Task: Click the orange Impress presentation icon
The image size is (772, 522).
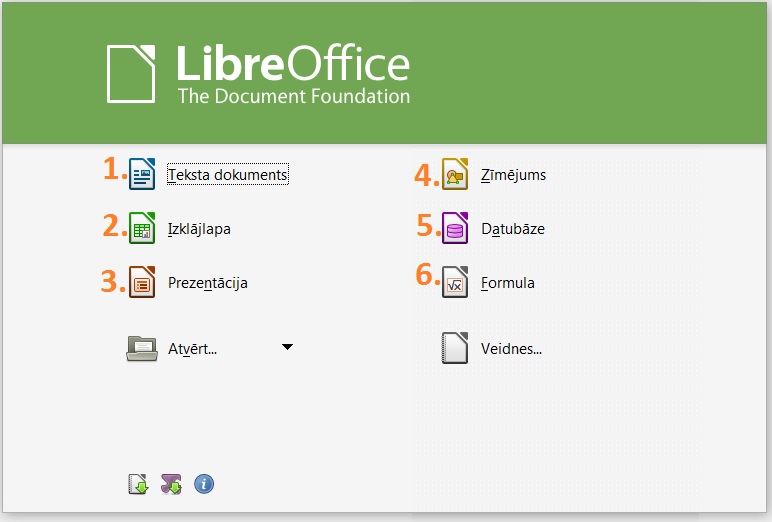Action: 143,282
